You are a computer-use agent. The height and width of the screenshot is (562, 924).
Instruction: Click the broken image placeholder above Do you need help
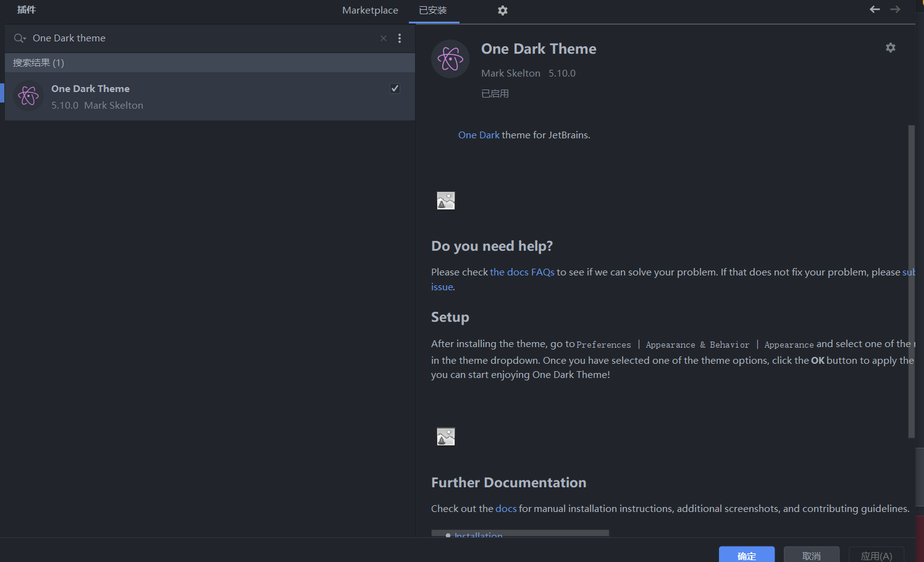coord(446,201)
